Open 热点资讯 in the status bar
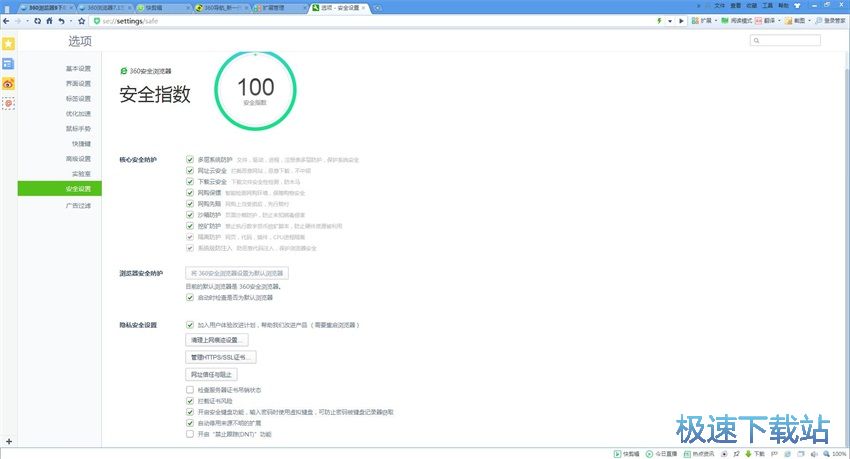This screenshot has width=850, height=459. click(x=699, y=454)
